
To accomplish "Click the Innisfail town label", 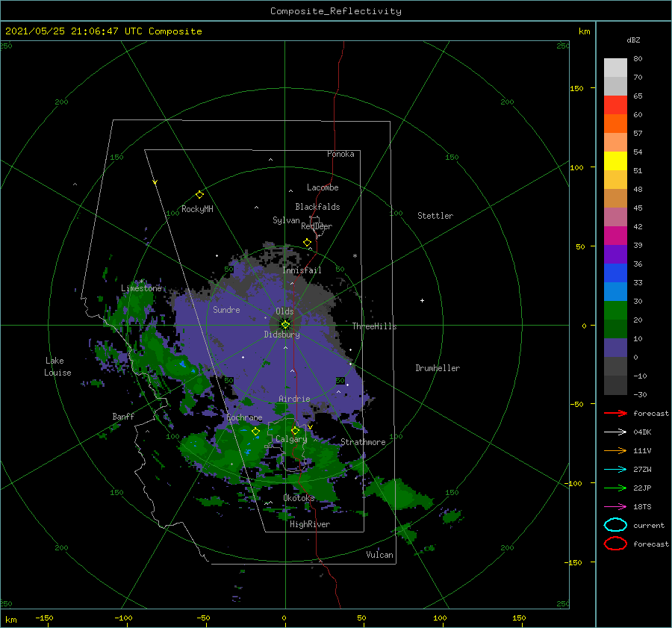I will click(302, 270).
